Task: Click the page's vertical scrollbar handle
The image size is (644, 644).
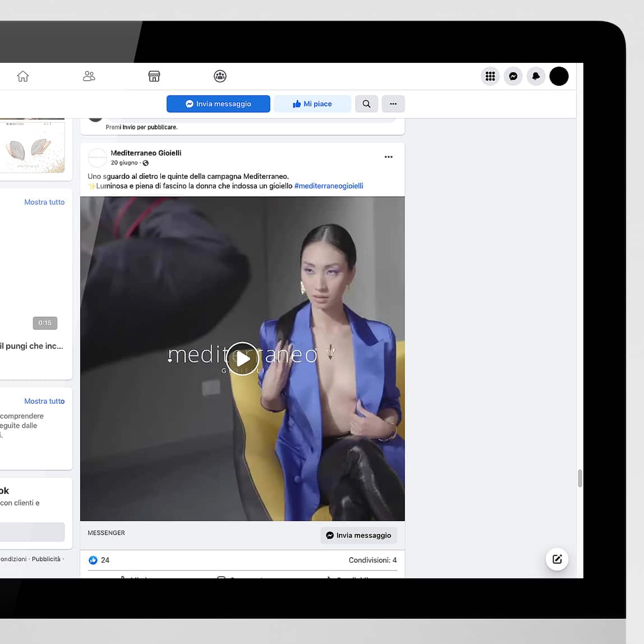Action: point(579,479)
